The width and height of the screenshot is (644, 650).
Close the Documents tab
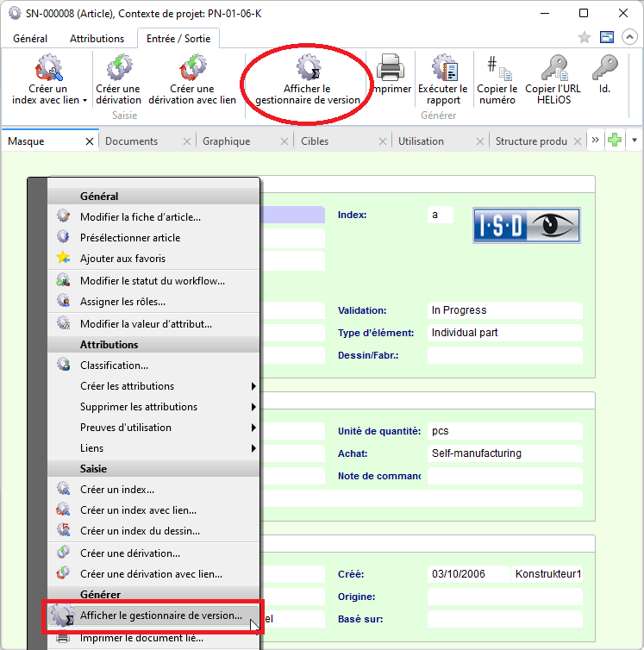pos(187,141)
